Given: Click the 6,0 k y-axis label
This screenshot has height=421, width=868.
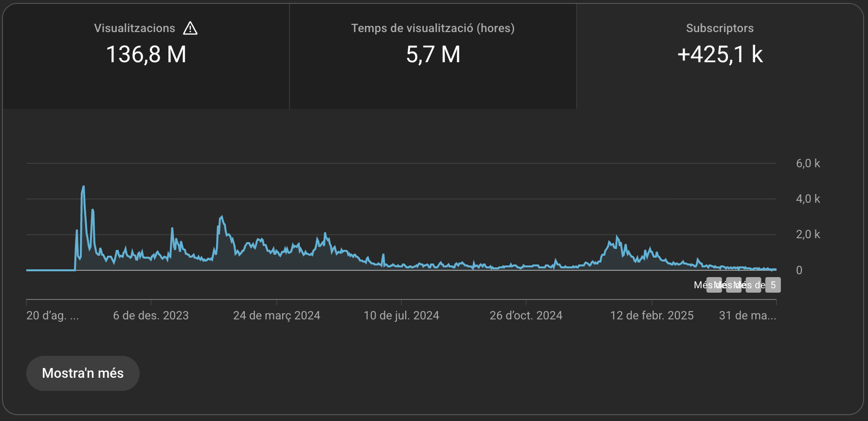Looking at the screenshot, I should point(808,163).
